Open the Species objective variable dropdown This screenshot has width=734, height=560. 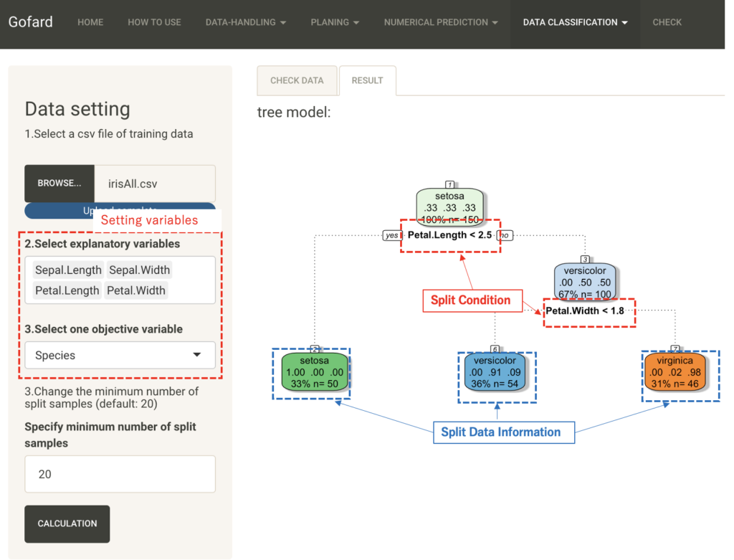click(120, 355)
